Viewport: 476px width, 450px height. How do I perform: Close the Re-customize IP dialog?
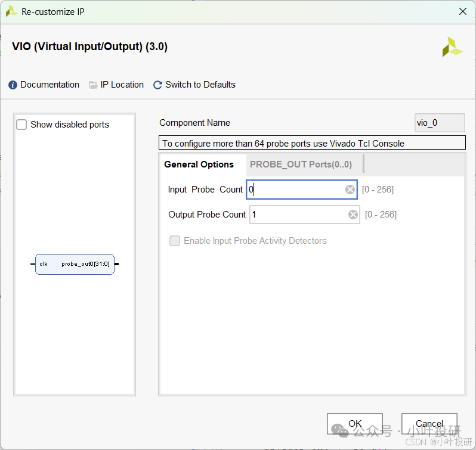[x=462, y=11]
